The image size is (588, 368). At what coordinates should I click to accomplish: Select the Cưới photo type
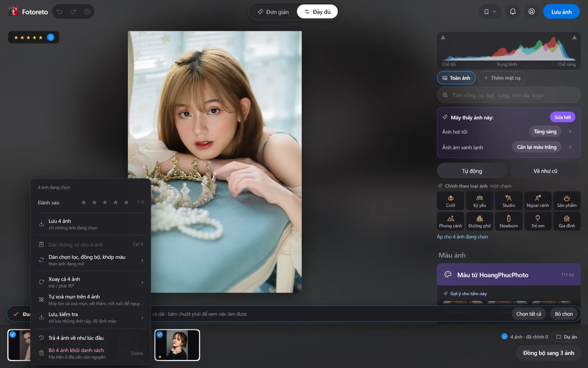[451, 201]
